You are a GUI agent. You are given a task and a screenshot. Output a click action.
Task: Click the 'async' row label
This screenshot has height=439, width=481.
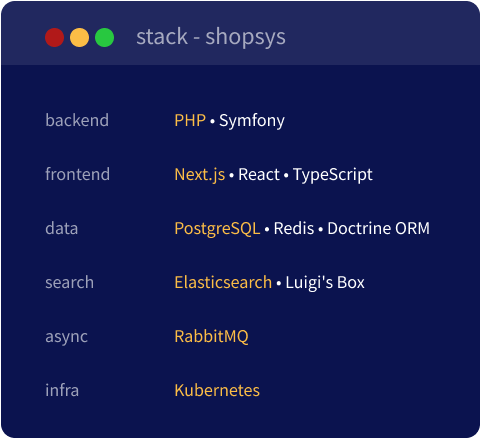pos(66,337)
